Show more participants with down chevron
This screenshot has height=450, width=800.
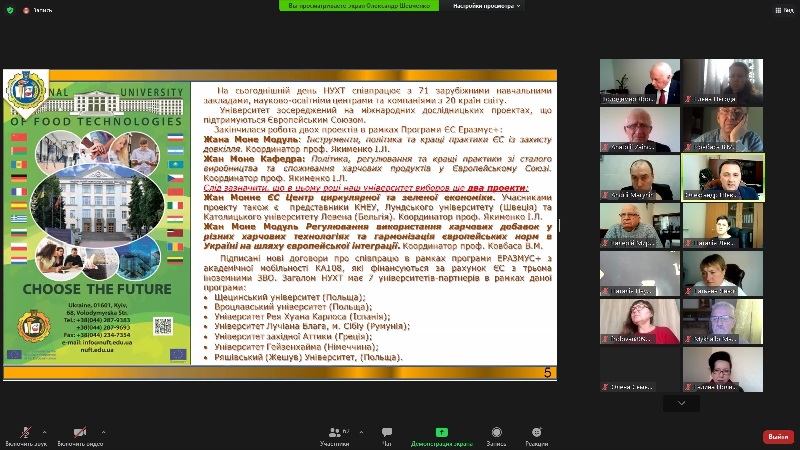click(682, 403)
